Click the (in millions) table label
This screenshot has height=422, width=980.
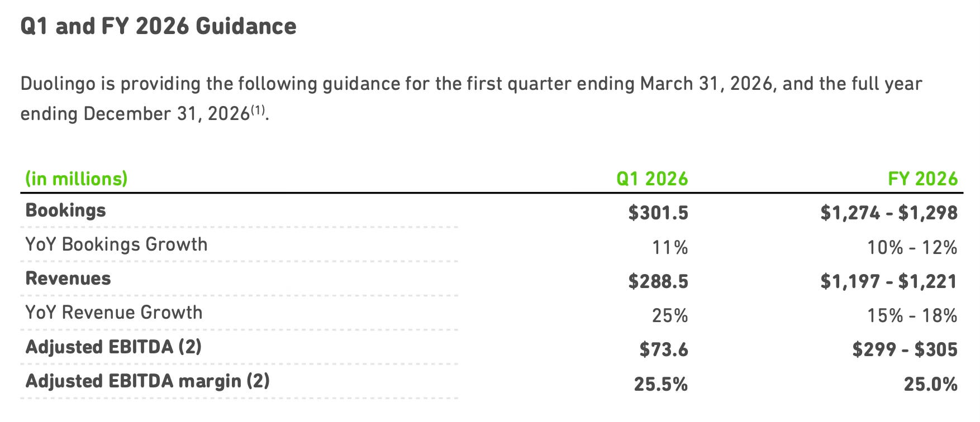click(77, 179)
